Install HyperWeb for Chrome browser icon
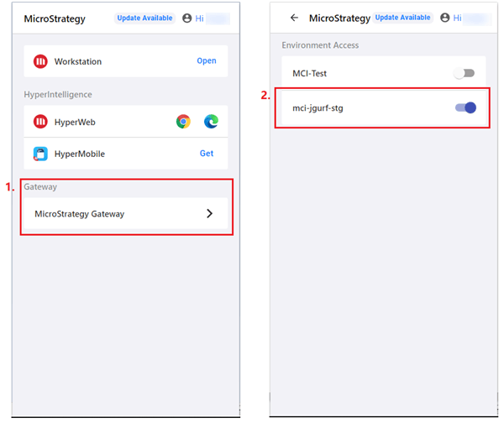This screenshot has height=423, width=504. [183, 122]
